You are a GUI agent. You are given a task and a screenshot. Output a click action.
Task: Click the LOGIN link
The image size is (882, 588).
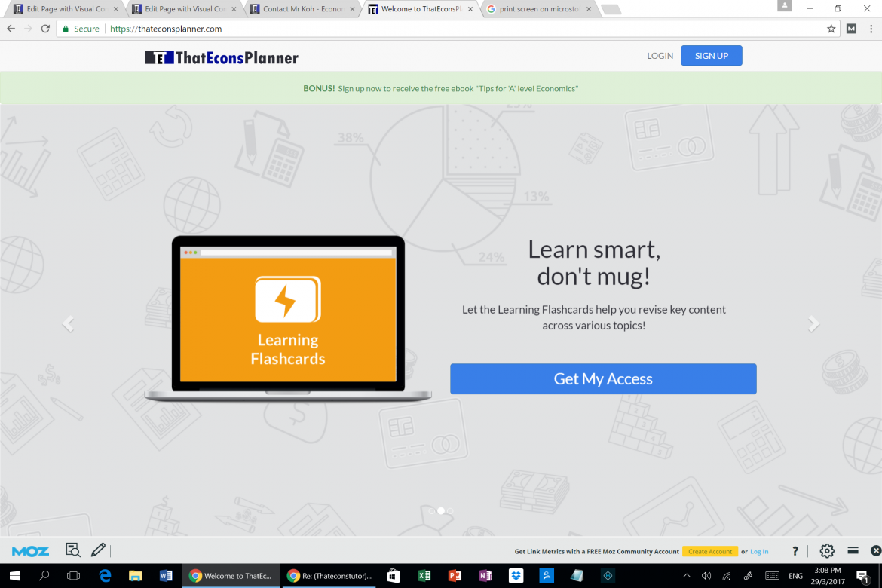660,56
